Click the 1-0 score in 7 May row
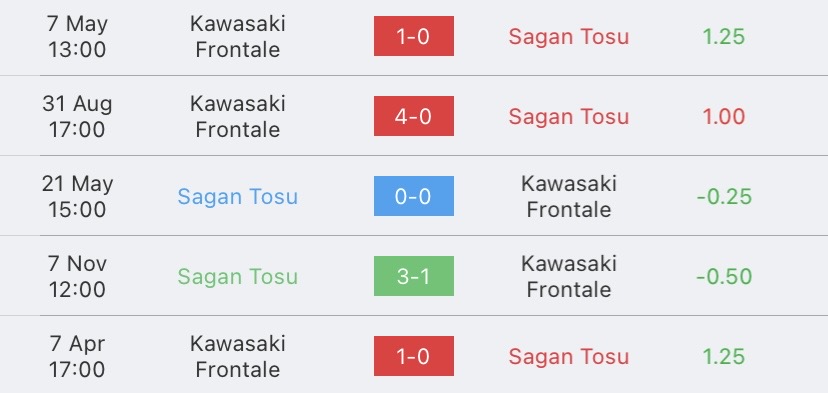Image resolution: width=828 pixels, height=393 pixels. point(413,36)
